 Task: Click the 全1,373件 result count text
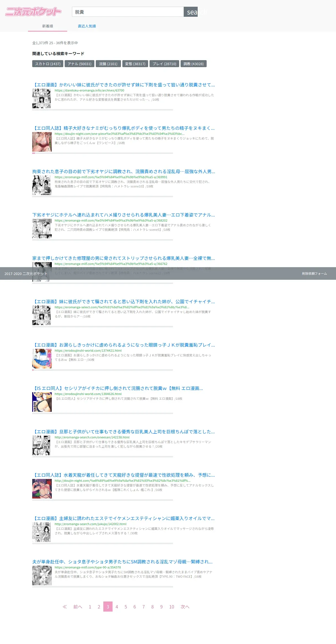point(55,43)
